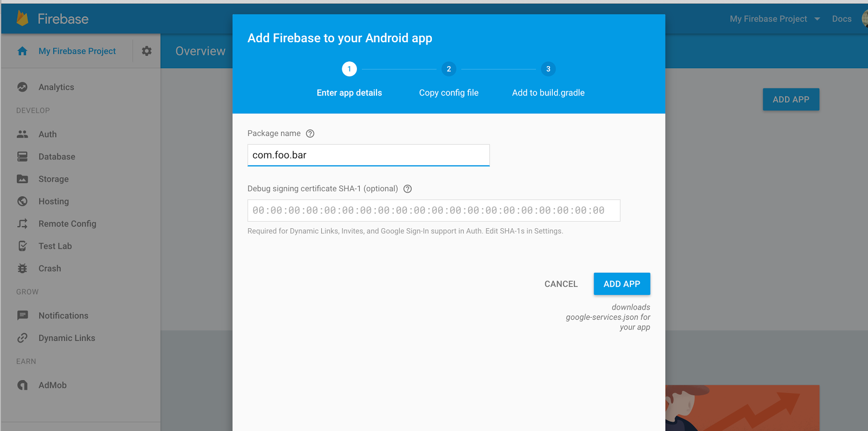Open Remote Config section
This screenshot has height=431, width=868.
[67, 223]
